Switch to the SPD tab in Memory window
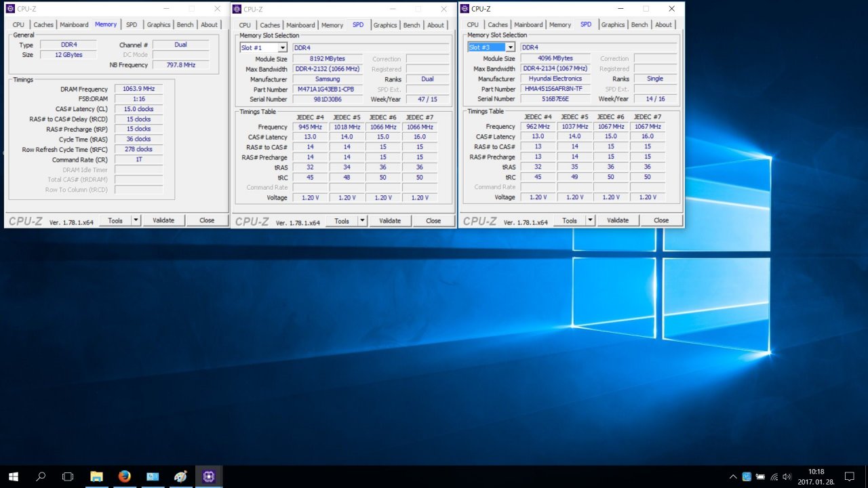 (132, 24)
